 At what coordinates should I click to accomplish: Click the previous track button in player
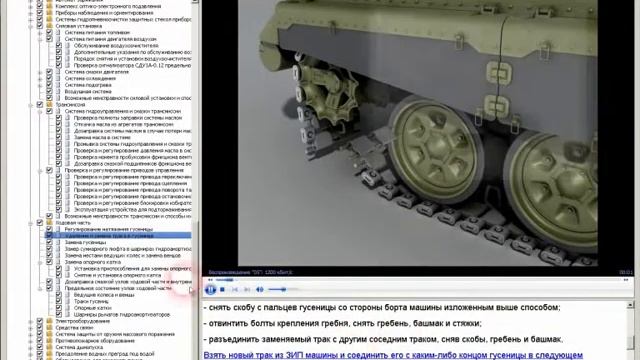[x=235, y=289]
